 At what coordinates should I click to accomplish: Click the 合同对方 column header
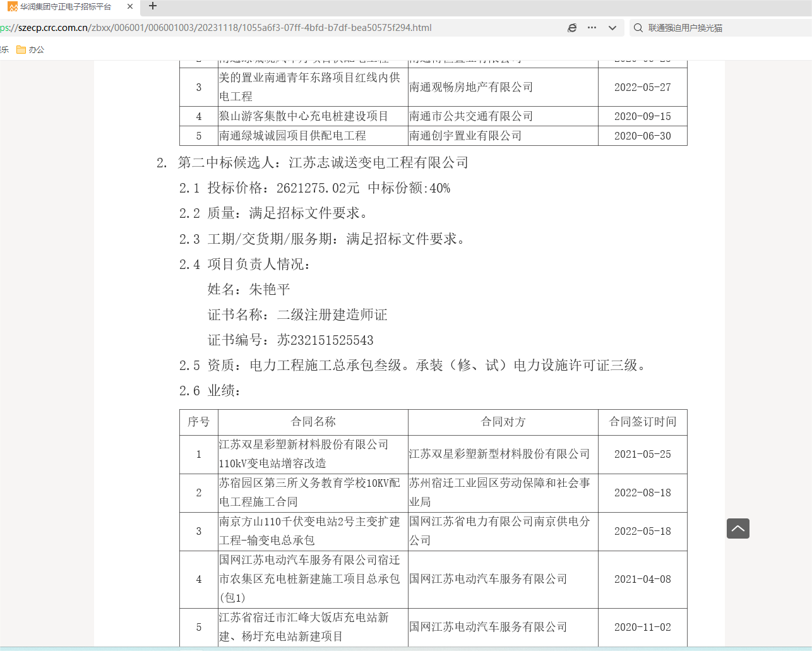click(503, 422)
